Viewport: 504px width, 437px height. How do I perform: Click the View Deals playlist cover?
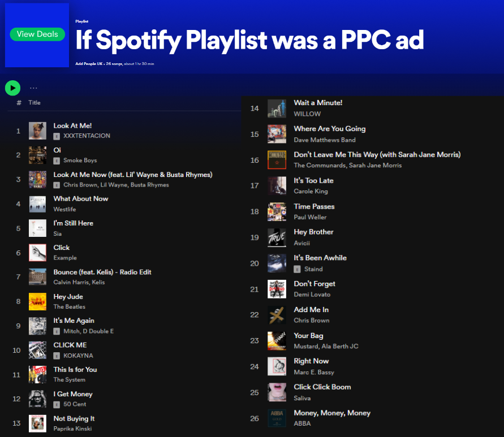pos(37,35)
